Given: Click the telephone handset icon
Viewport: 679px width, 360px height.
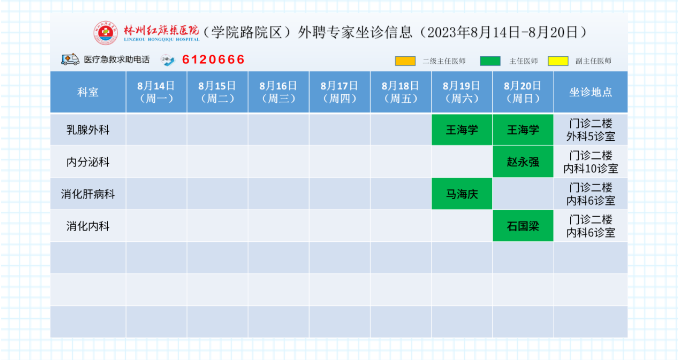Looking at the screenshot, I should pyautogui.click(x=168, y=60).
